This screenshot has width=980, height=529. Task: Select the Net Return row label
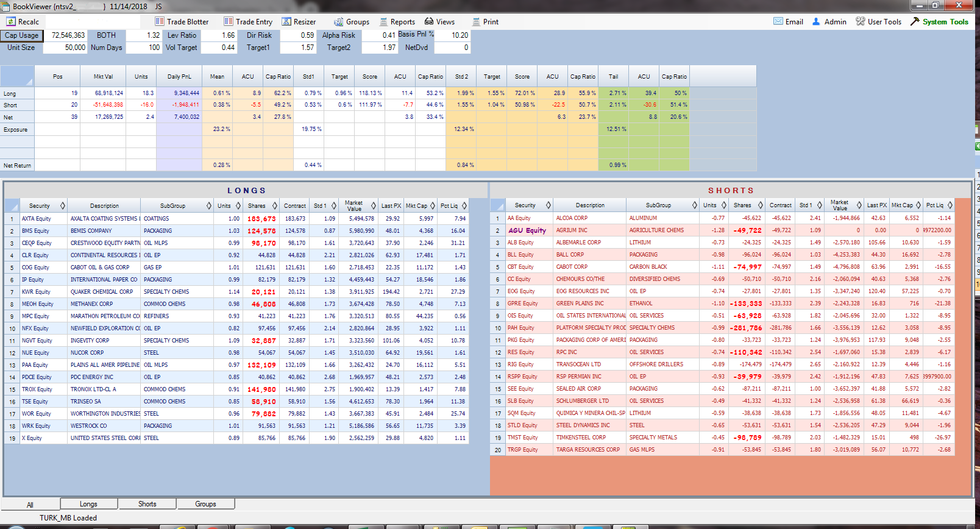[17, 165]
